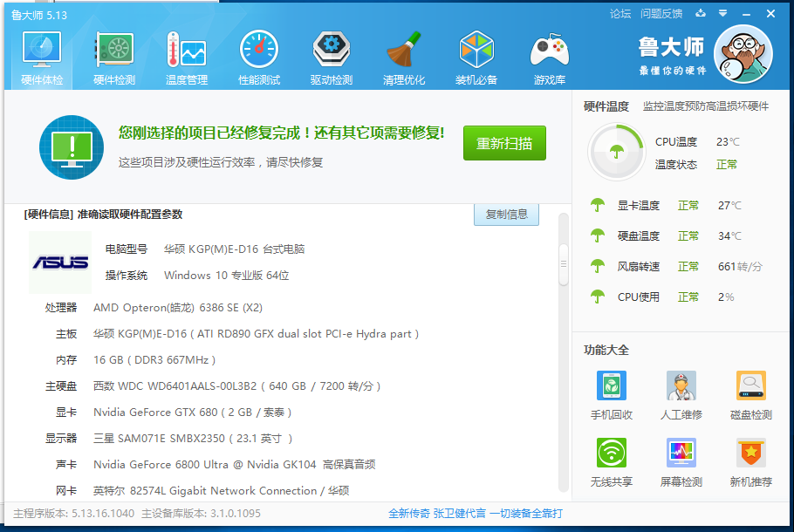
Task: Open 无线共享 wireless sharing tool
Action: click(x=611, y=462)
